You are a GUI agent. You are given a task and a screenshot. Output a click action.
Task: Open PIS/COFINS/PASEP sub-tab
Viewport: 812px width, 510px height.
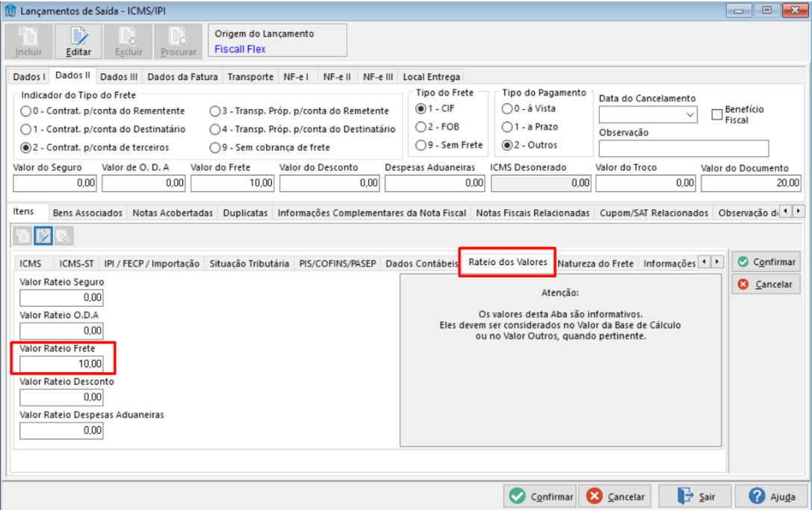[x=338, y=264]
